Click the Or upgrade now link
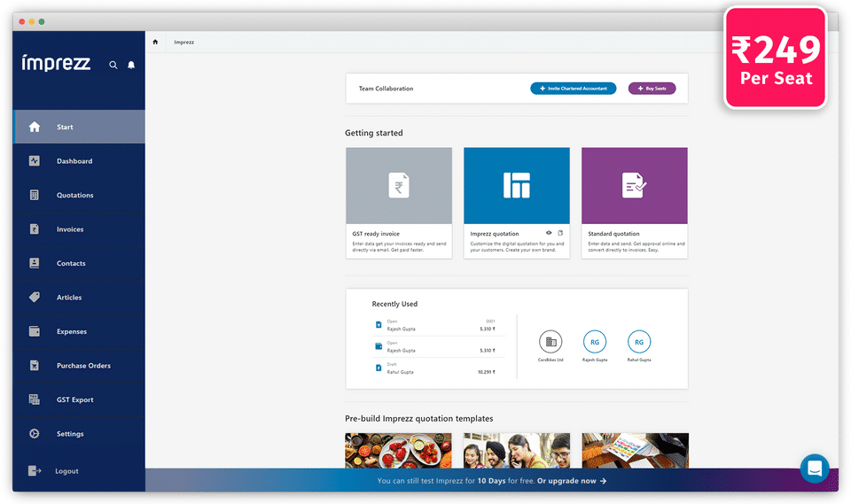 pos(572,481)
